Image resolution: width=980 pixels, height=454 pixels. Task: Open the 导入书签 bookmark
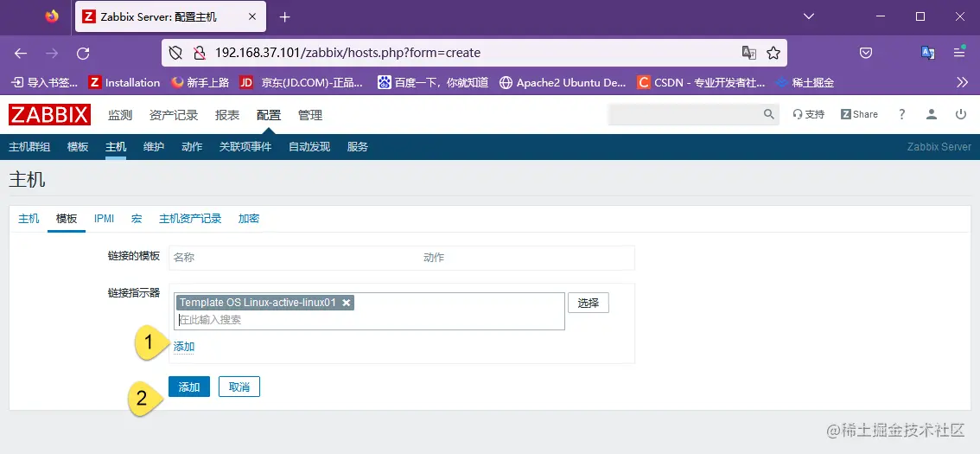(45, 82)
